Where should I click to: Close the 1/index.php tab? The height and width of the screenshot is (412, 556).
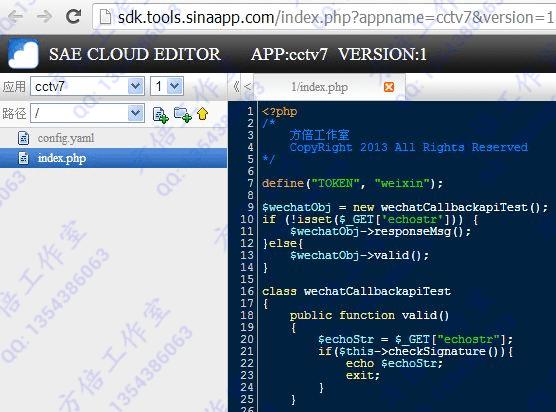(389, 87)
